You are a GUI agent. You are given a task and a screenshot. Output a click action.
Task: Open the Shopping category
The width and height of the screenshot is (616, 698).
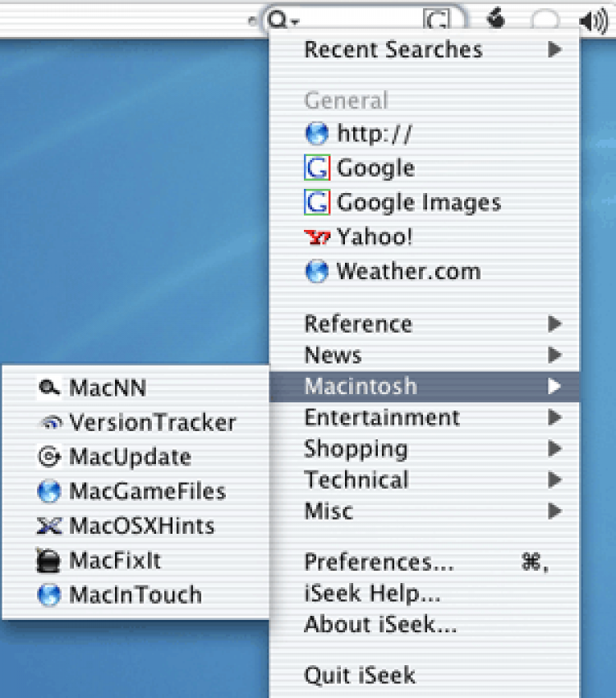[x=425, y=448]
